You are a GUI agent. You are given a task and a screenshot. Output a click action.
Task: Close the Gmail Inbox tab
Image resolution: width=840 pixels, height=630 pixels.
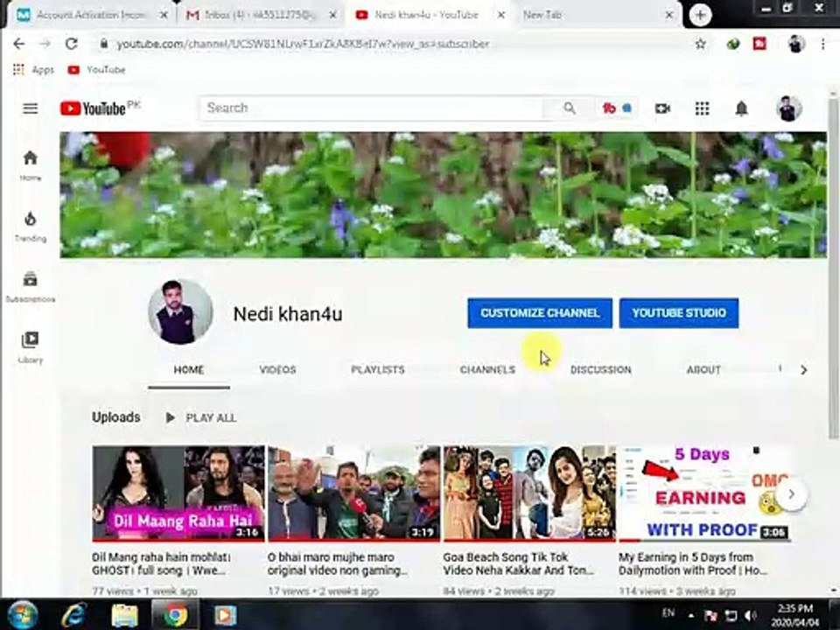point(332,16)
